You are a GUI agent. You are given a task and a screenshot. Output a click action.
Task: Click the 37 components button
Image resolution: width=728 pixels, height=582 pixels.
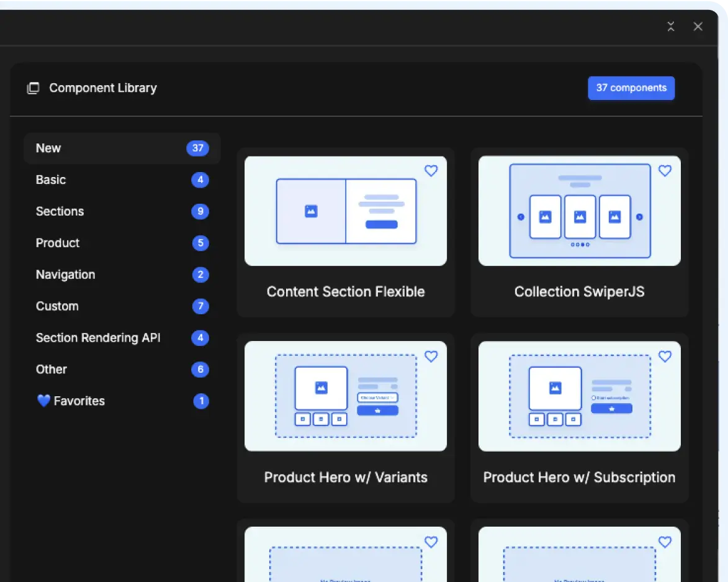(x=631, y=88)
